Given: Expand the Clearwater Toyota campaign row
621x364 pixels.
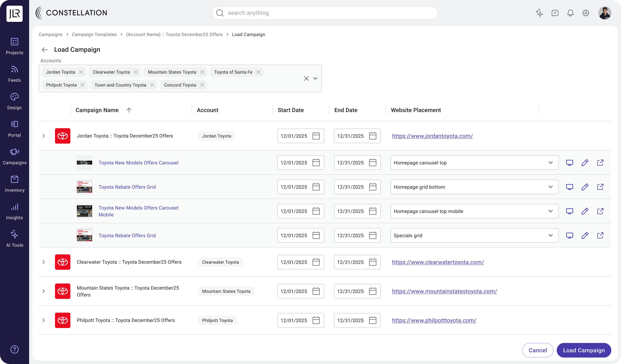Looking at the screenshot, I should click(44, 262).
